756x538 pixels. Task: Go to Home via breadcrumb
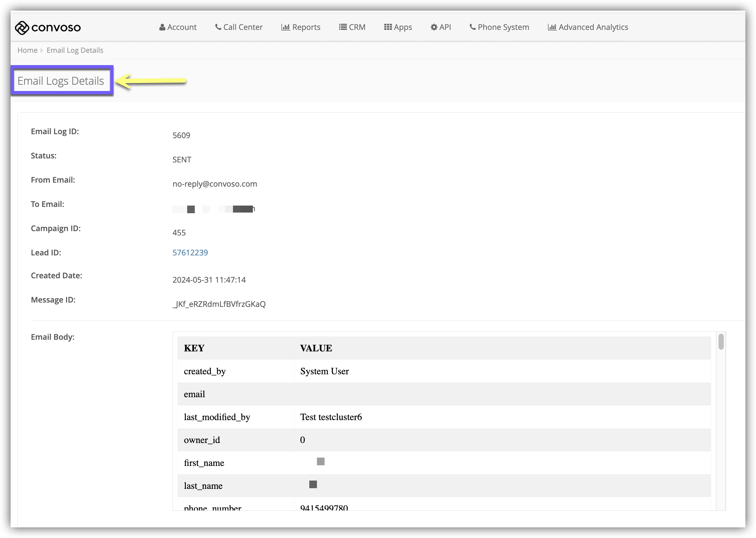click(27, 50)
